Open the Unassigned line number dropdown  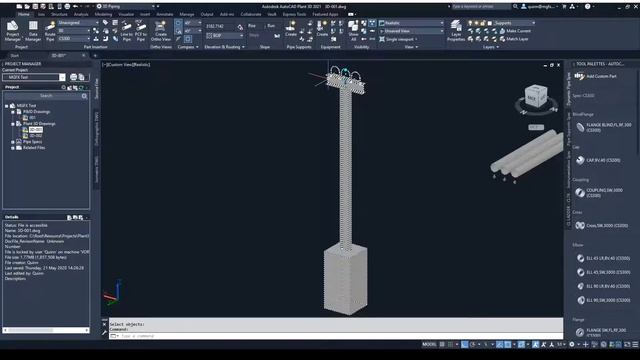tap(78, 23)
